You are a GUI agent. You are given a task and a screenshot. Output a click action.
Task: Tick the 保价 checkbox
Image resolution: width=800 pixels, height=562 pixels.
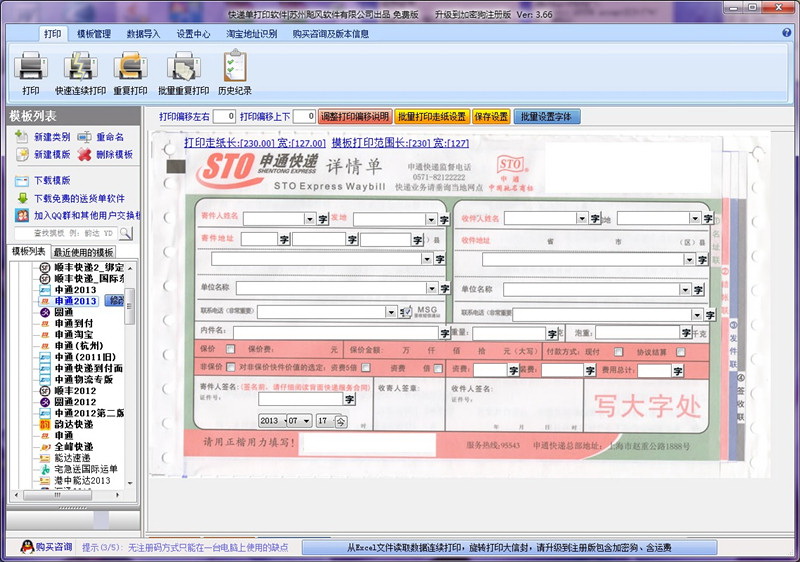(231, 349)
